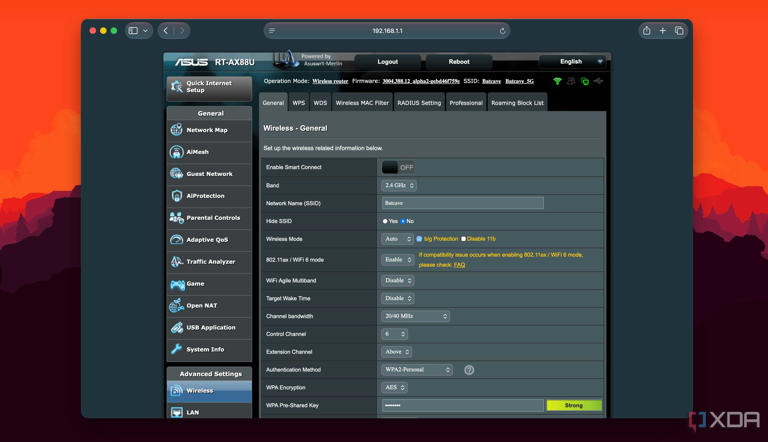
Task: Toggle the browser sidebar
Action: click(133, 31)
